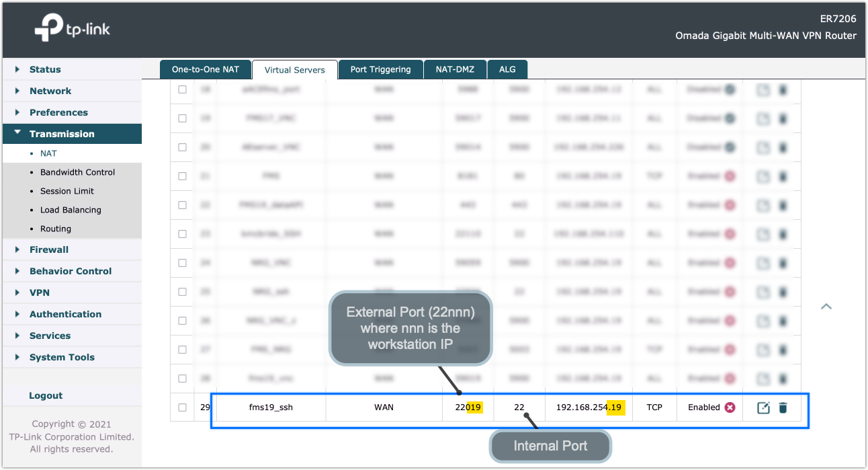Expand the Preferences sidebar section
868x470 pixels.
click(x=72, y=112)
